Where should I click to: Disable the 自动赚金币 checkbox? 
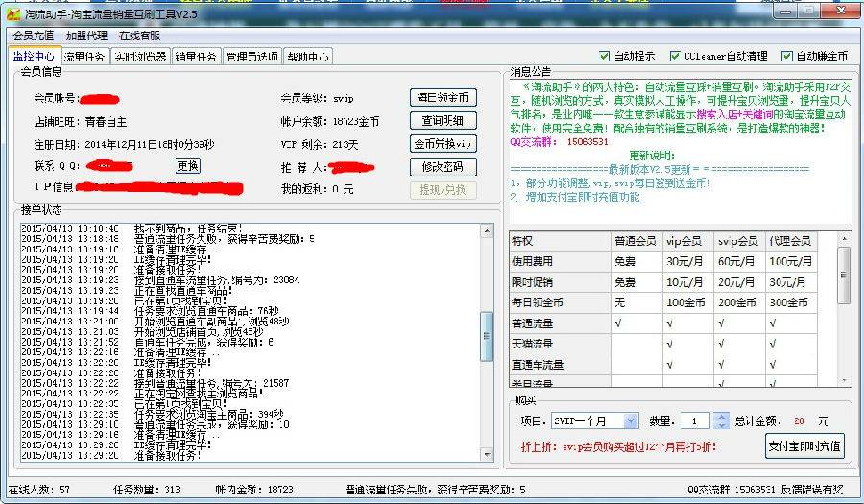point(787,56)
